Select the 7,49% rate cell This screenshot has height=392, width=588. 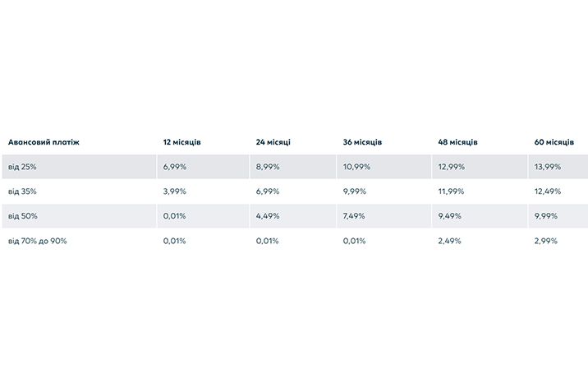pyautogui.click(x=354, y=216)
